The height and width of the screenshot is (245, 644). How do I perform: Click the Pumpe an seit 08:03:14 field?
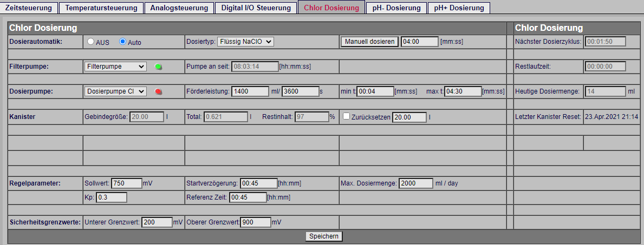click(x=255, y=67)
